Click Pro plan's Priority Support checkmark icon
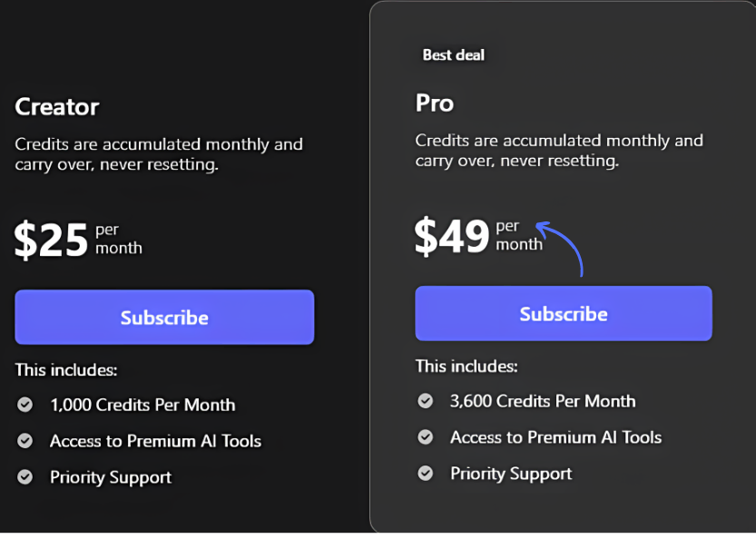Image resolution: width=756 pixels, height=539 pixels. coord(425,474)
